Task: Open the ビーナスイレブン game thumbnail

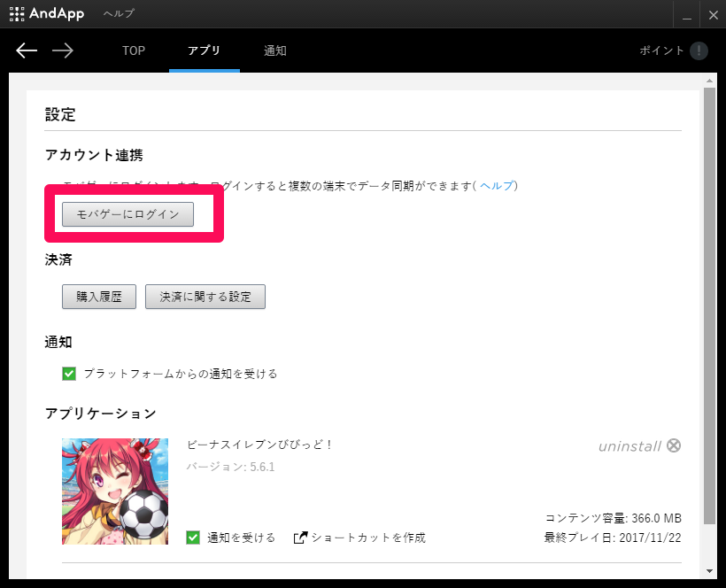Action: [115, 491]
